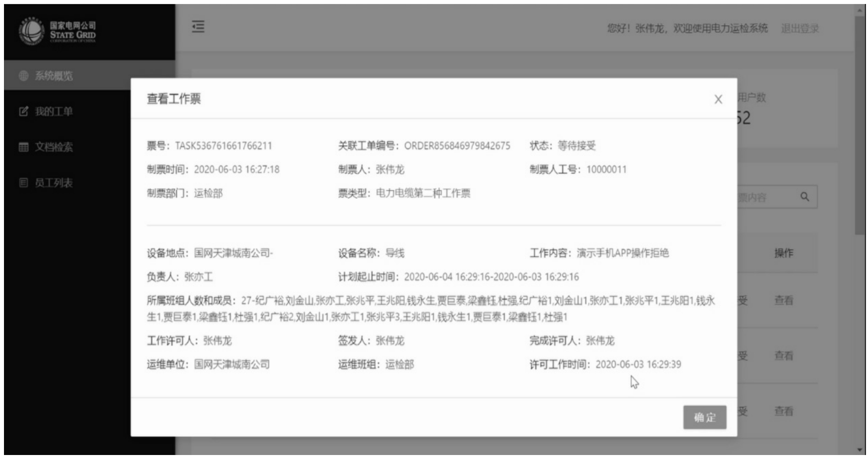Viewport: 868px width, 457px height.
Task: Click the scroll up arrow
Action: (860, 9)
